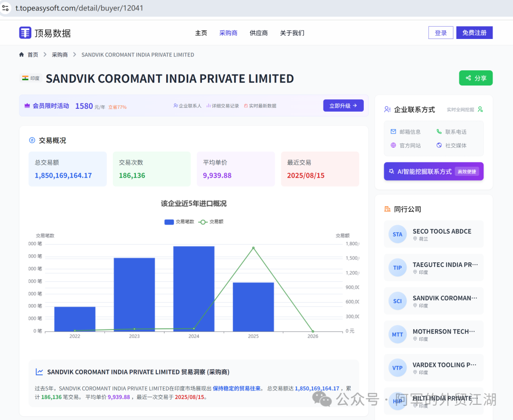513x420 pixels.
Task: Open the 供应商 navigation tab
Action: pyautogui.click(x=258, y=33)
